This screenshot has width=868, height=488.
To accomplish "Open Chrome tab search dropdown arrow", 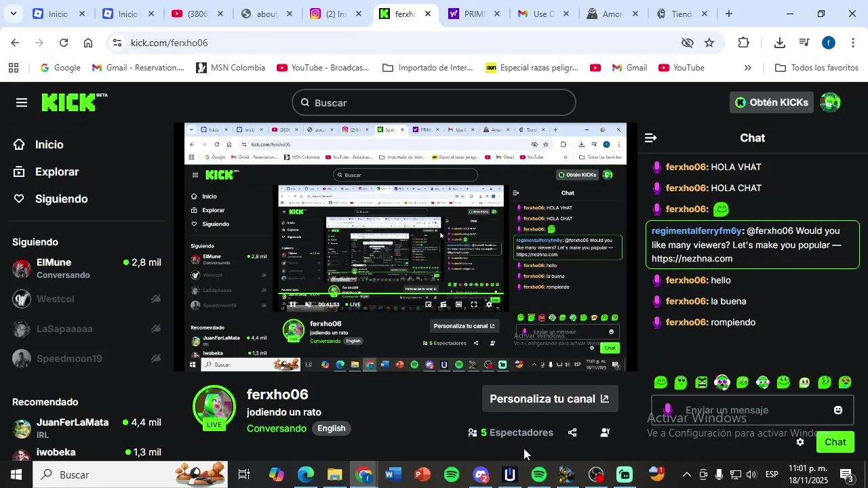I will pyautogui.click(x=14, y=14).
